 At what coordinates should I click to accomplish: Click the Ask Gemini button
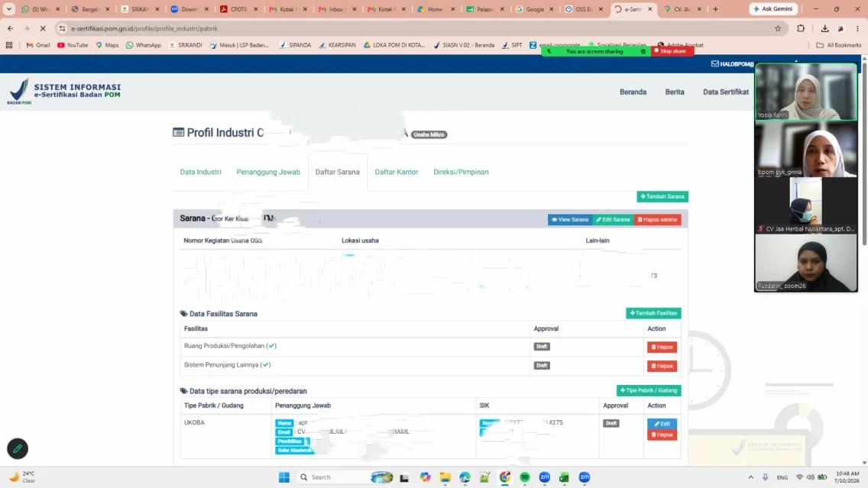(772, 9)
